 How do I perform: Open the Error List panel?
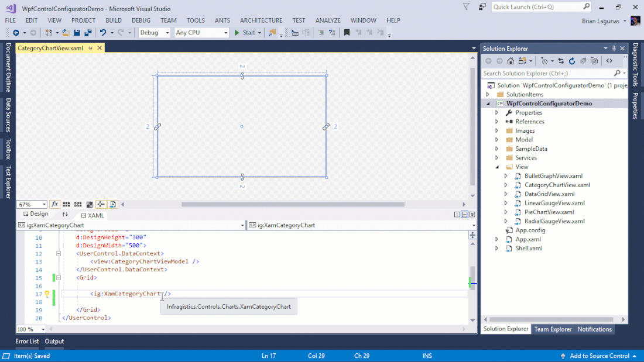(27, 342)
